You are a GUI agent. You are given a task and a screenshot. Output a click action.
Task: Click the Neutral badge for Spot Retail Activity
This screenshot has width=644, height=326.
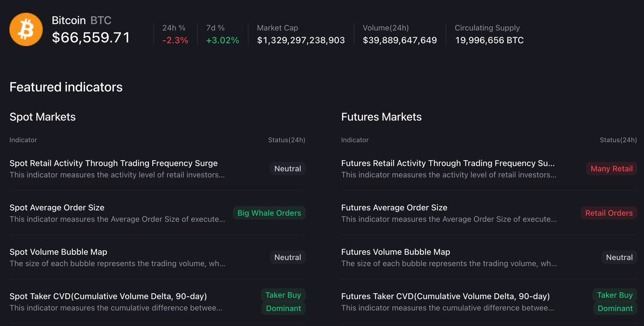pyautogui.click(x=288, y=169)
